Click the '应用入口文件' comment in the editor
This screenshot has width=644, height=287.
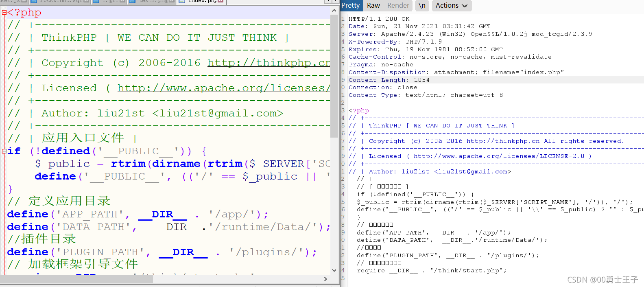point(72,138)
